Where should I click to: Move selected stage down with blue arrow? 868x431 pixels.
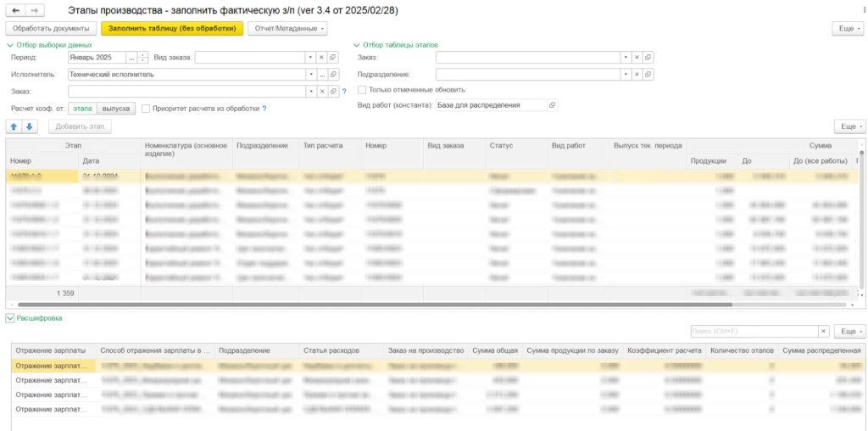(x=30, y=127)
